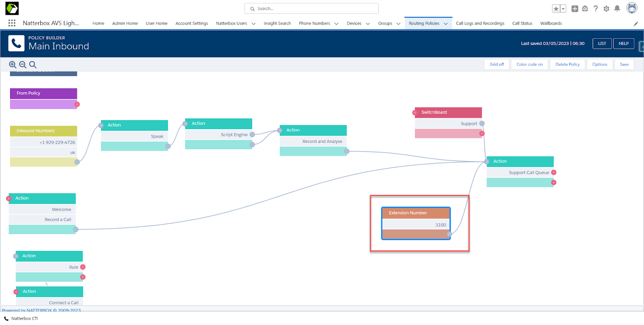This screenshot has width=644, height=325.
Task: Open the User Home tab
Action: point(157,23)
